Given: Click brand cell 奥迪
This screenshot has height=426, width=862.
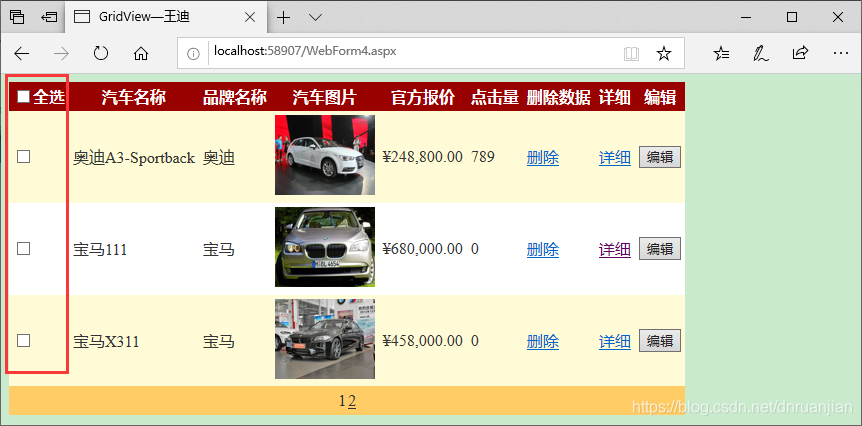Looking at the screenshot, I should coord(219,158).
